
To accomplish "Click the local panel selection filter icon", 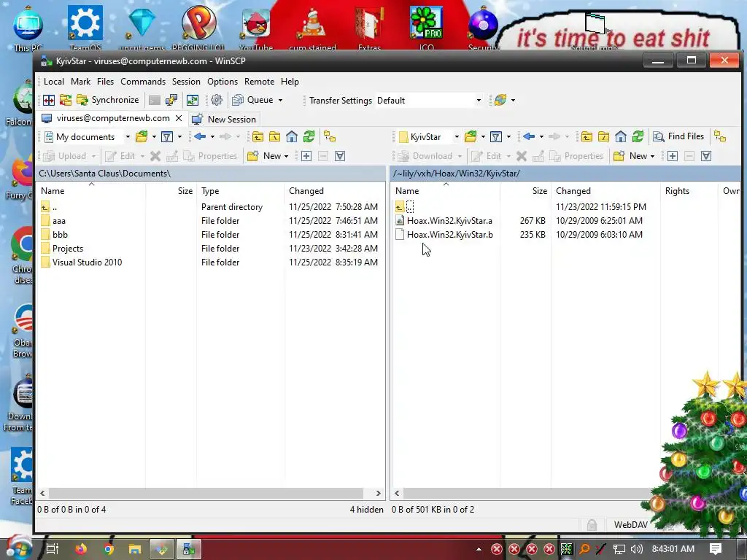I will point(340,156).
